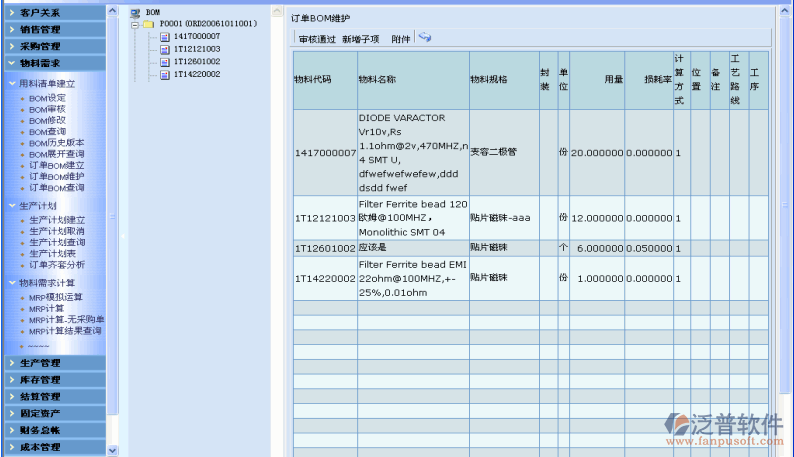The height and width of the screenshot is (457, 794).
Task: Click the document icon beside 1T12121003
Action: coord(164,48)
